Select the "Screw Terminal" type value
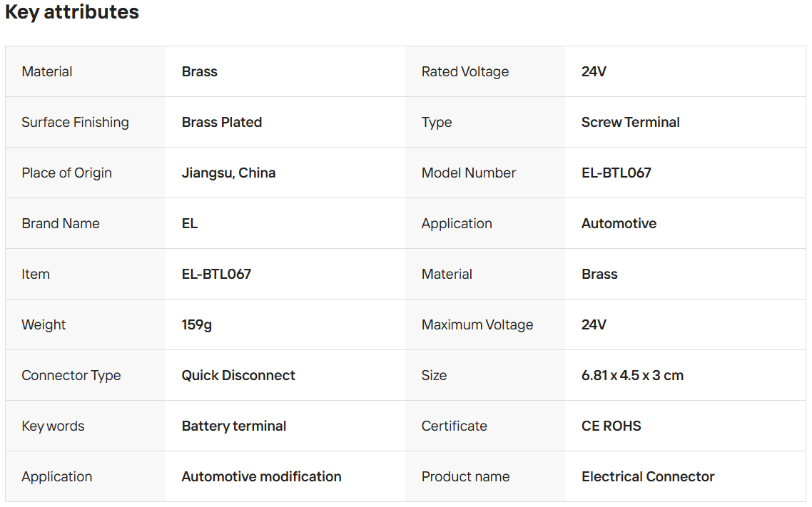 (x=630, y=122)
